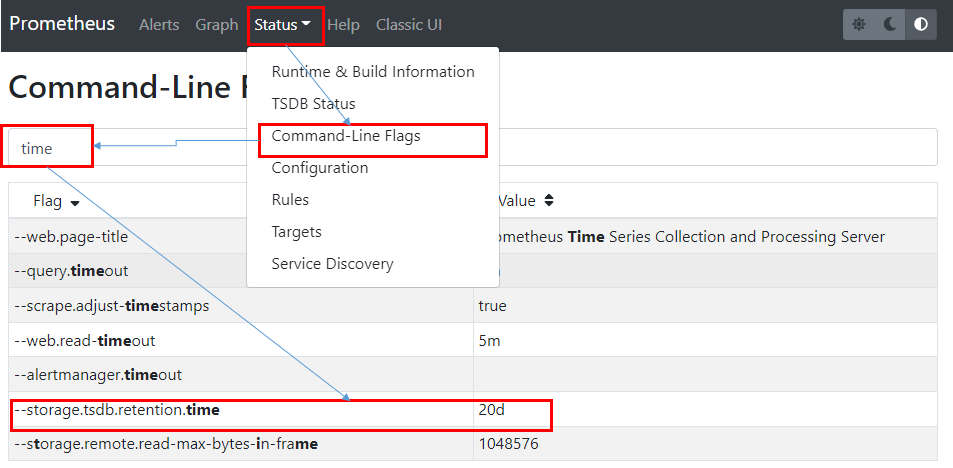The image size is (953, 468).
Task: Select the --alertmanager.timeout flag cell
Action: (x=241, y=374)
